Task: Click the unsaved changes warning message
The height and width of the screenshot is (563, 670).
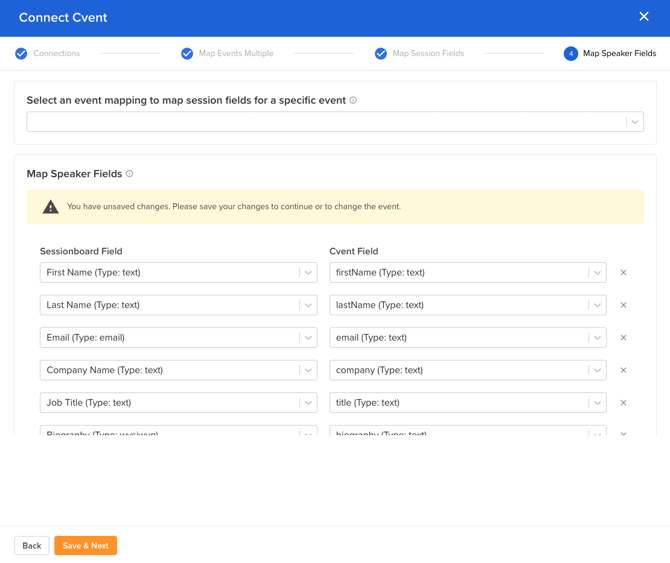Action: click(234, 207)
